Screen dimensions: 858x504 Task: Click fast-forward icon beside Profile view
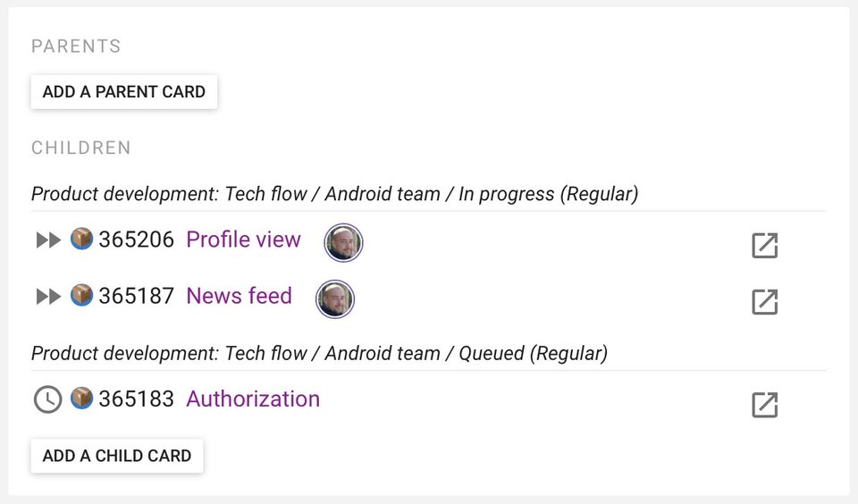[48, 240]
